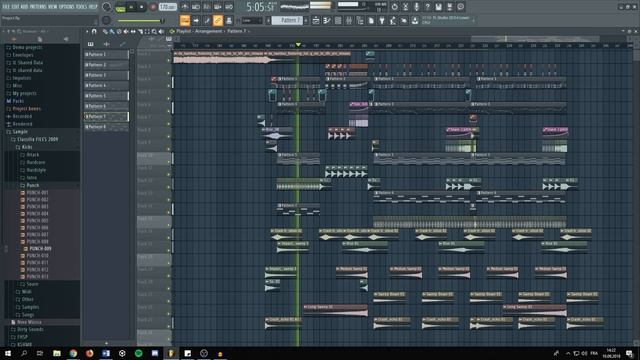Image resolution: width=640 pixels, height=360 pixels.
Task: Open the Windows Start menu
Action: [x=7, y=353]
